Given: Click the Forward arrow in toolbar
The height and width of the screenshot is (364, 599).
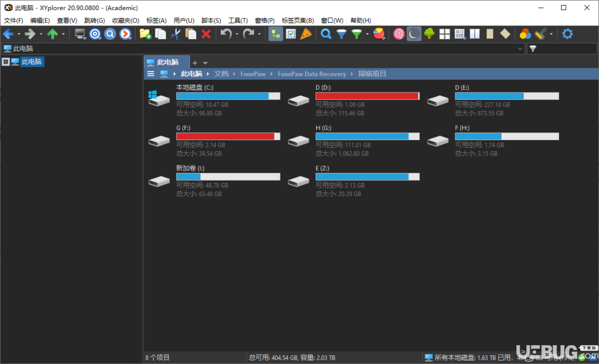Looking at the screenshot, I should (30, 34).
